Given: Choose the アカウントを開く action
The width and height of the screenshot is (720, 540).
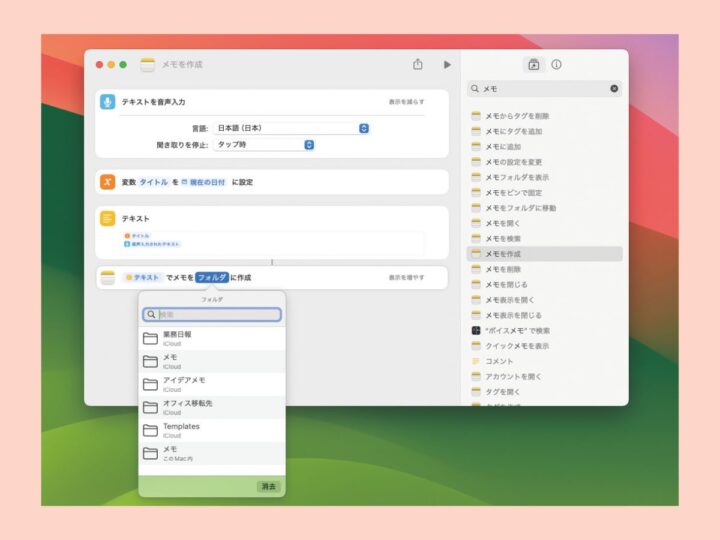Looking at the screenshot, I should [x=545, y=376].
